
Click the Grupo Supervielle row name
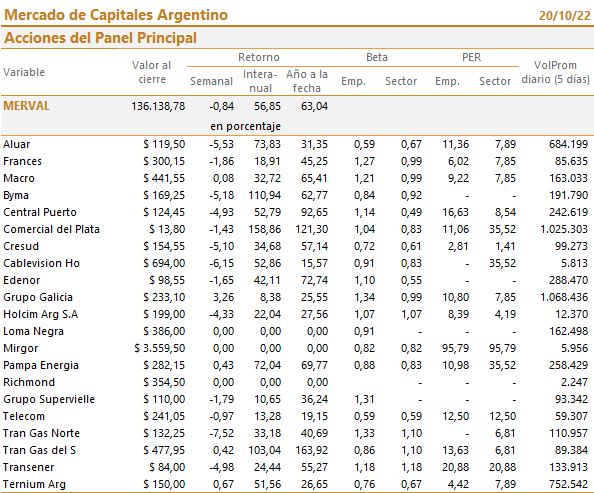pyautogui.click(x=49, y=399)
